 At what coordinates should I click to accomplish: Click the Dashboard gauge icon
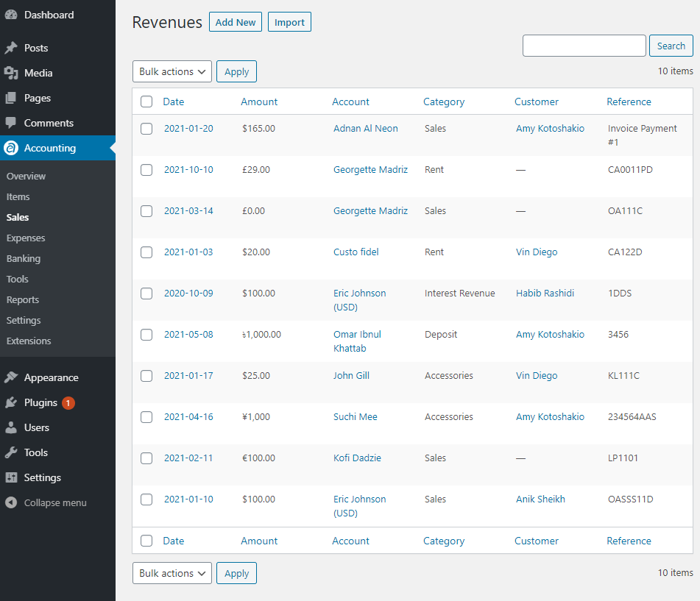[x=11, y=15]
